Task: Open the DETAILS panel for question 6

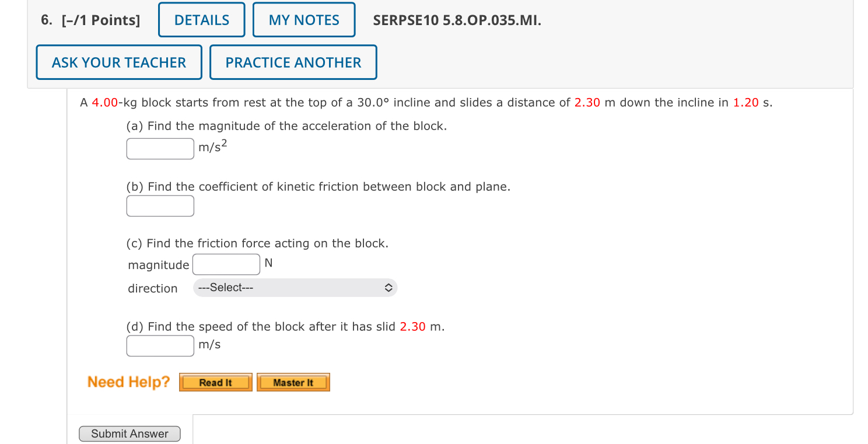Action: [201, 19]
